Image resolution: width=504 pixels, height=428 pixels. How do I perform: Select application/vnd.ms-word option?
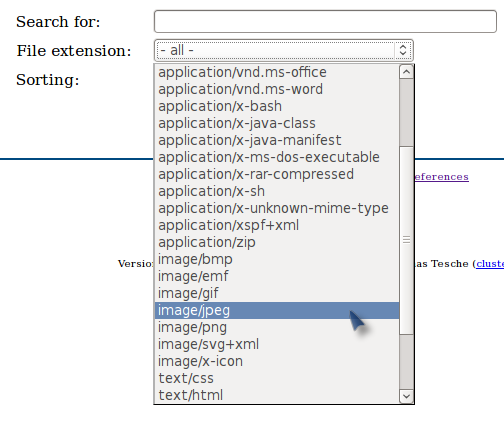[277, 89]
